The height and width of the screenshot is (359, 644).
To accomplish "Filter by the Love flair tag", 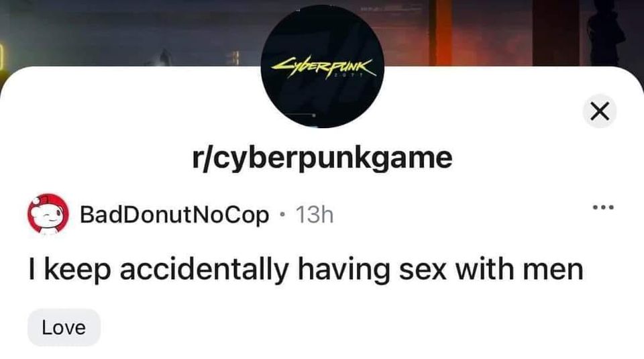I will pyautogui.click(x=64, y=327).
